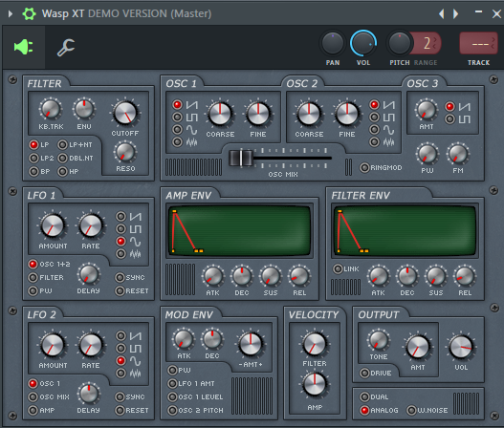Image resolution: width=504 pixels, height=428 pixels.
Task: Select OSC 2 sine waveform
Action: coord(374,129)
